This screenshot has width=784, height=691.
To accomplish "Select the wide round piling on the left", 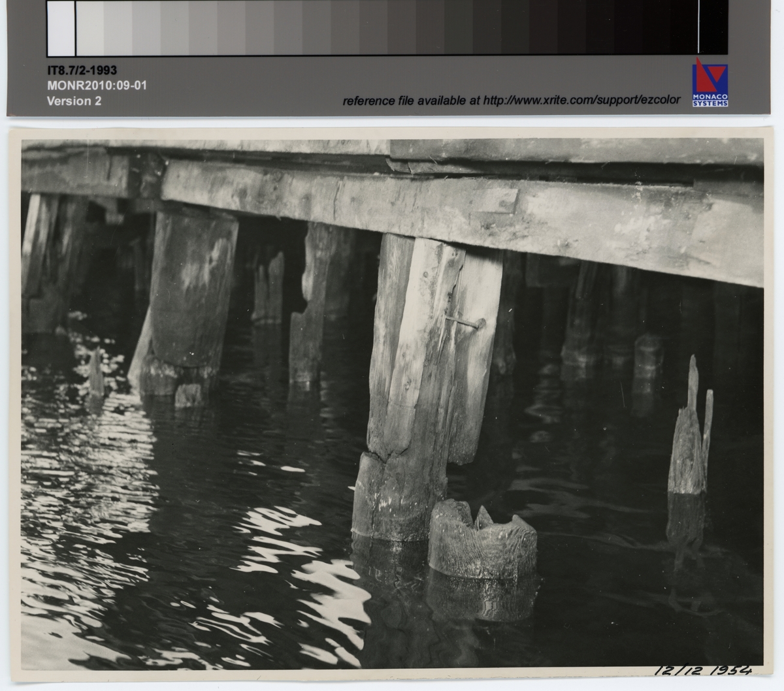I will 189,300.
